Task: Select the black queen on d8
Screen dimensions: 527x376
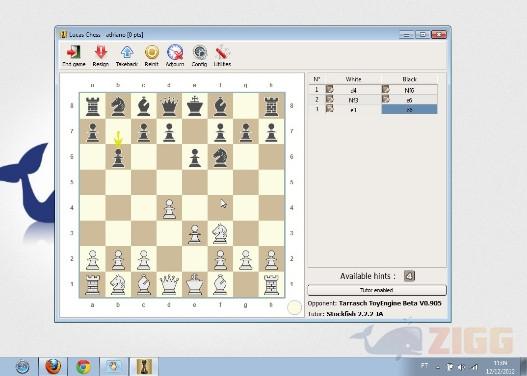Action: click(169, 106)
